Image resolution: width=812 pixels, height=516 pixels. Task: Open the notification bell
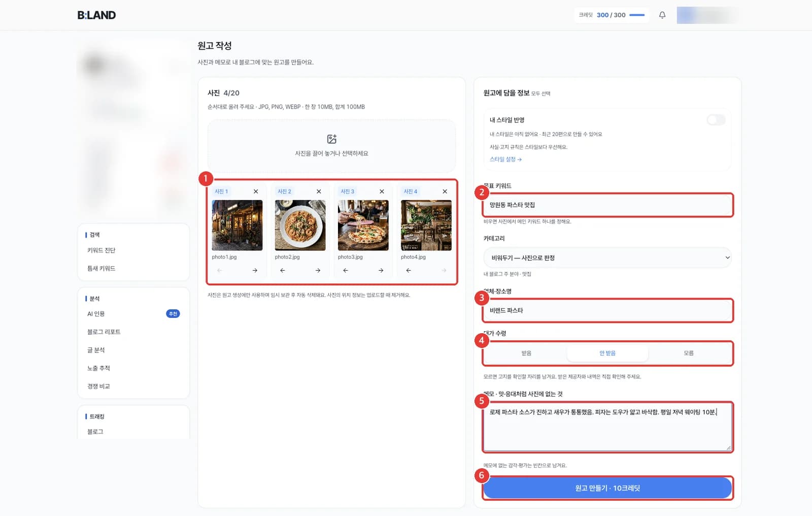click(662, 15)
